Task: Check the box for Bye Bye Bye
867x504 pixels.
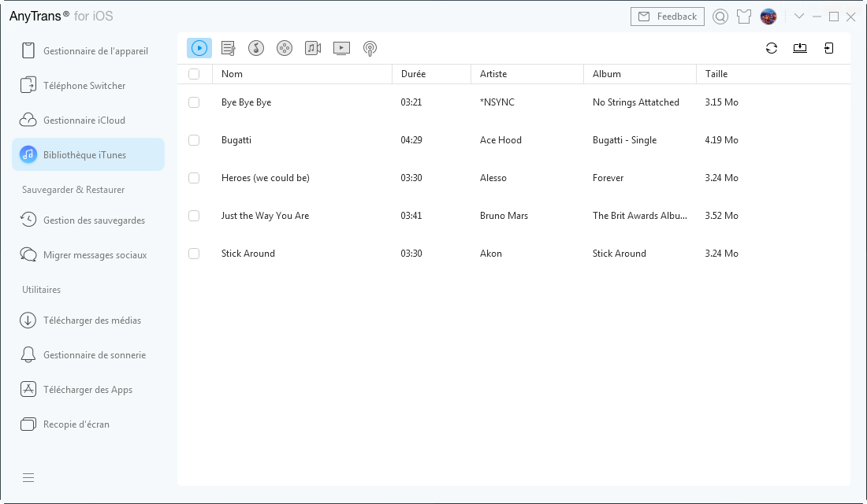Action: click(x=194, y=102)
